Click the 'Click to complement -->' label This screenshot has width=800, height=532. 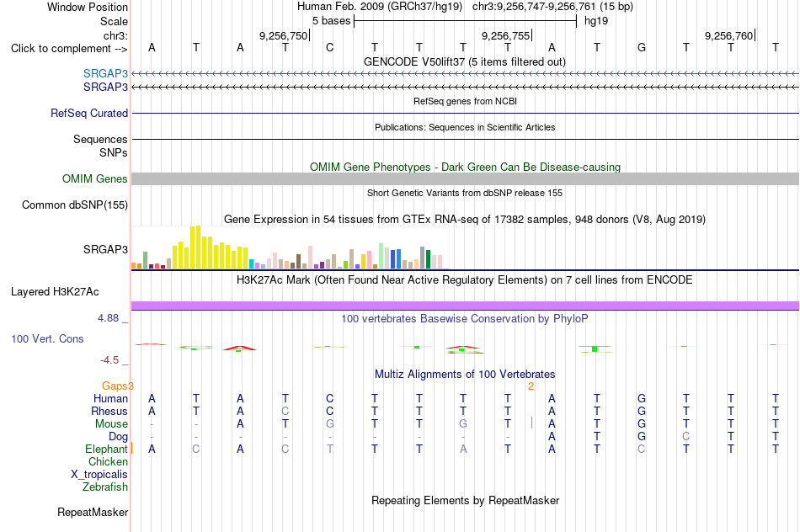pos(69,49)
